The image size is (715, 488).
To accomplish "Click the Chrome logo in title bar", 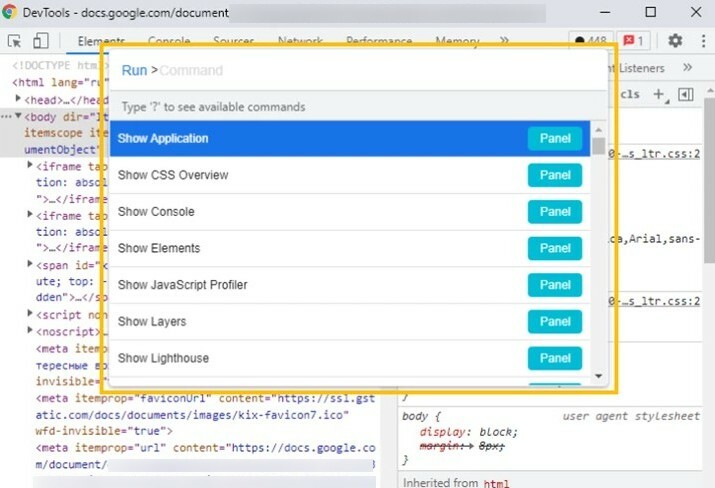I will click(10, 12).
